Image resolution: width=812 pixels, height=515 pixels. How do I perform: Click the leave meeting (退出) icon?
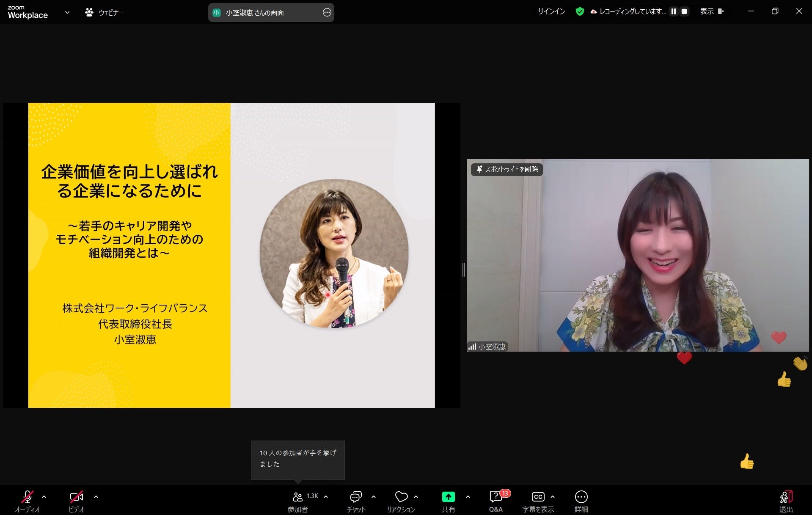pyautogui.click(x=786, y=497)
